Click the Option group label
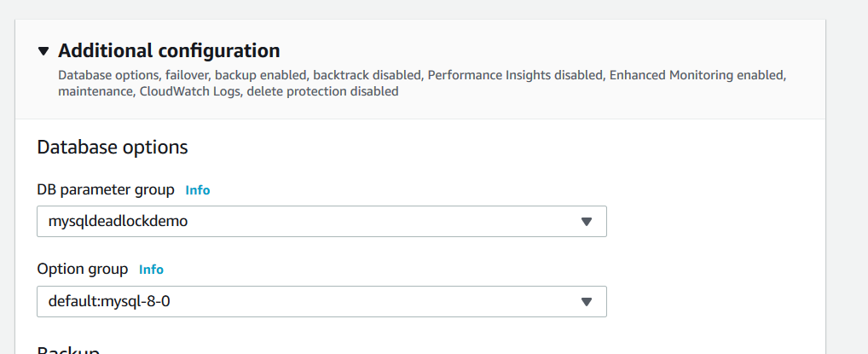 (x=83, y=270)
